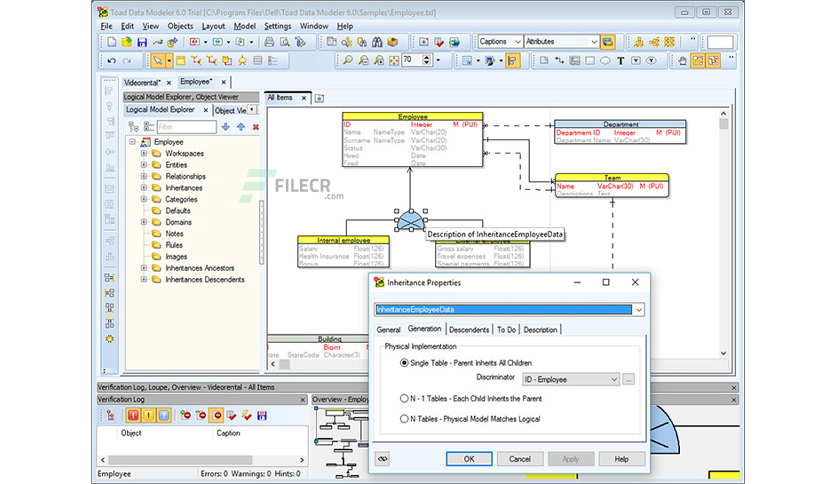Click the Filter input in Model Explorer

[x=187, y=127]
